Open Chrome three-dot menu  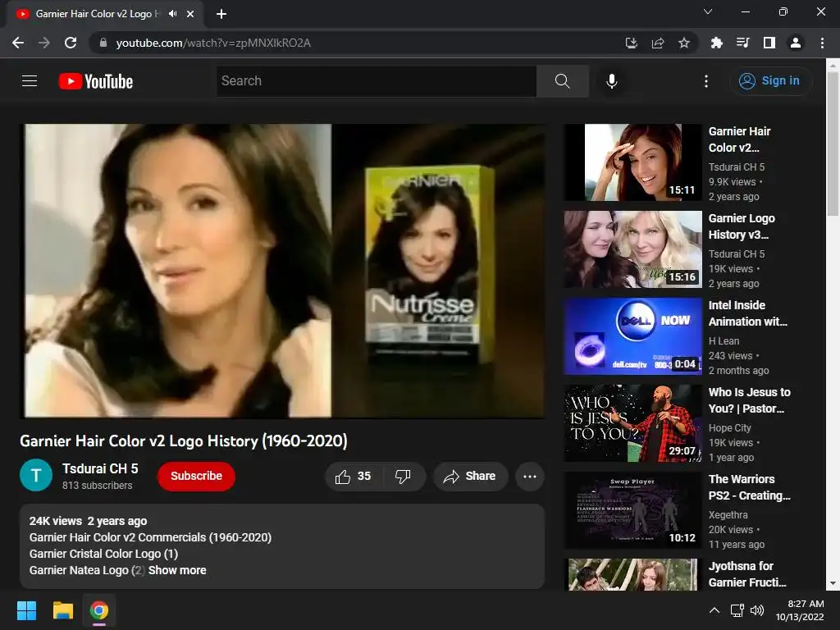(822, 43)
